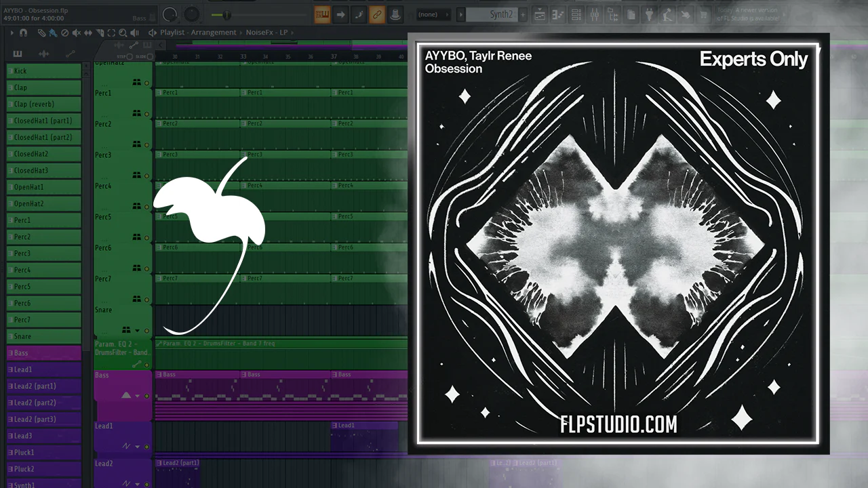Screen dimensions: 868x488
Task: Click the horizontal slider handle in toolbar
Action: click(x=226, y=15)
